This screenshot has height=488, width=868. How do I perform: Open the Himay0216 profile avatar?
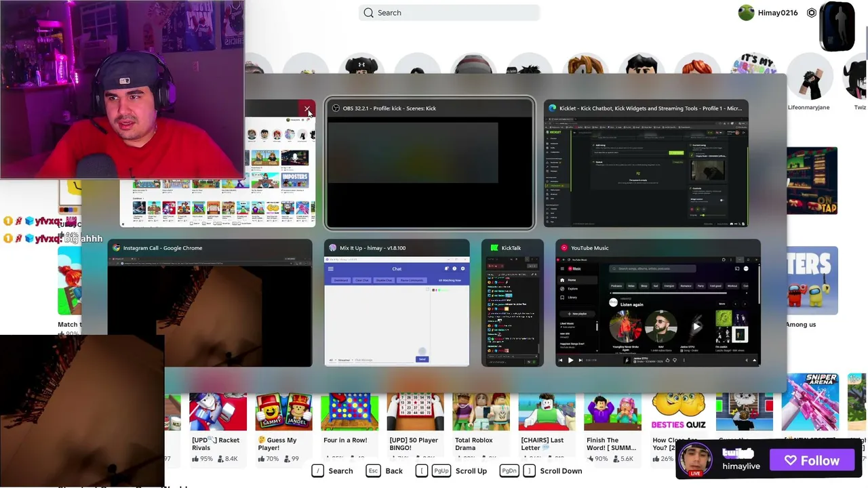(x=746, y=13)
